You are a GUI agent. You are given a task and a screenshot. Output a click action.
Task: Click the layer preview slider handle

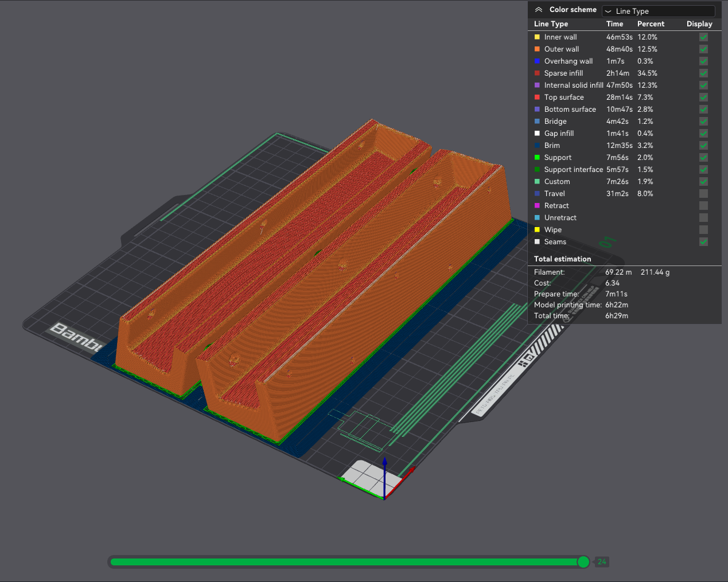(x=583, y=562)
